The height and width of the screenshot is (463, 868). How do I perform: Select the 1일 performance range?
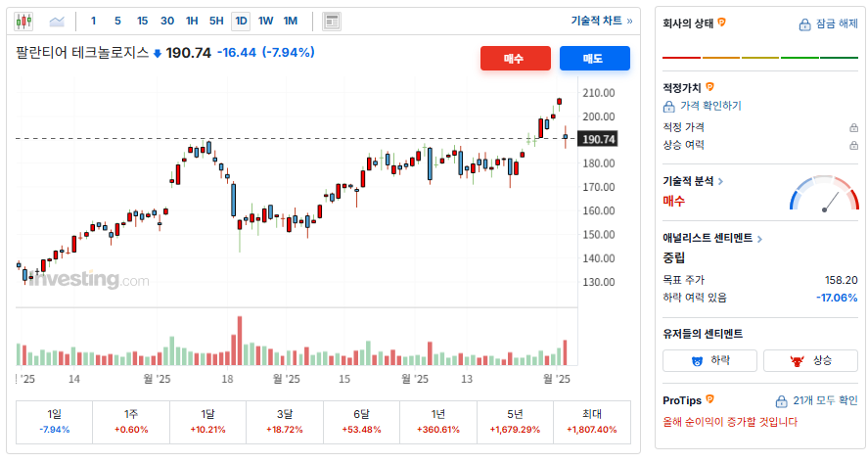(x=54, y=422)
